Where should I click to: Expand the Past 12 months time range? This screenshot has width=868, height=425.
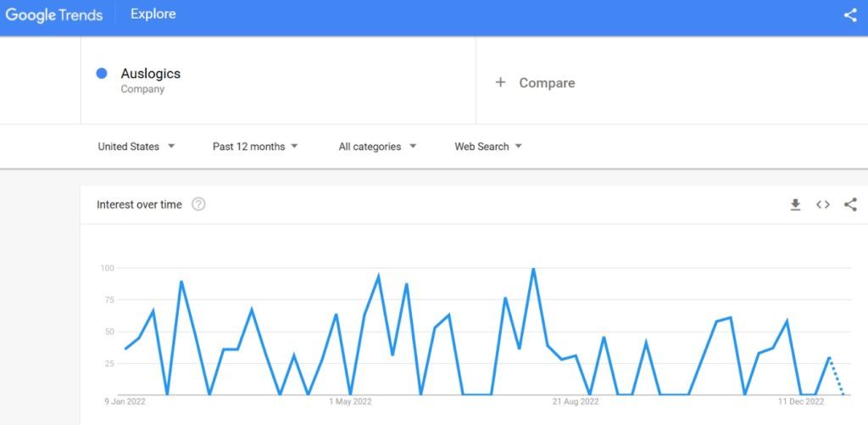(x=255, y=147)
